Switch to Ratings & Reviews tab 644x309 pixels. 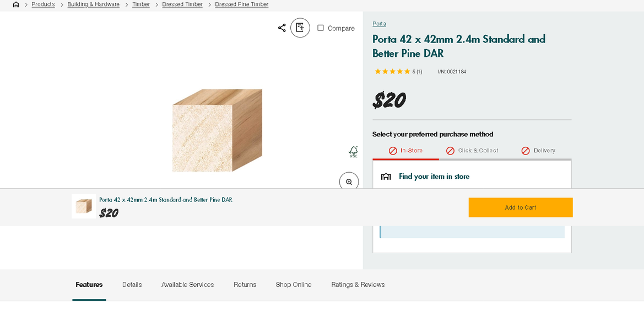coord(358,285)
